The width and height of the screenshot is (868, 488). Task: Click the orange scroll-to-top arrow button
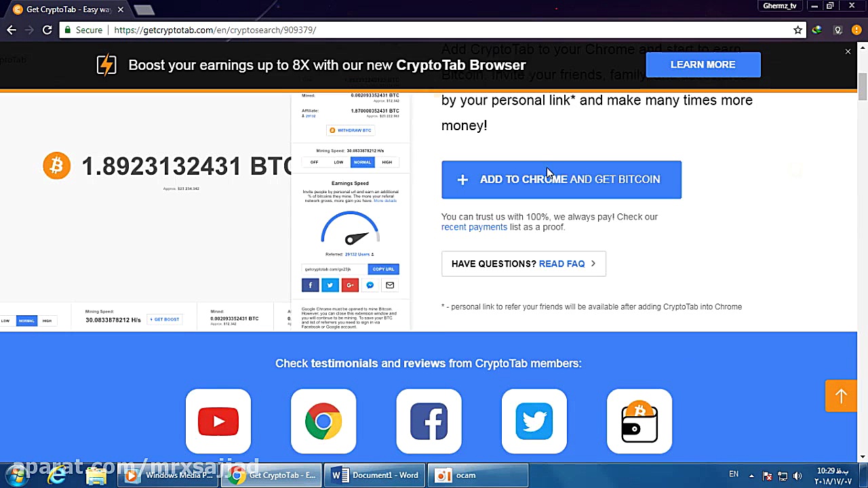coord(841,396)
